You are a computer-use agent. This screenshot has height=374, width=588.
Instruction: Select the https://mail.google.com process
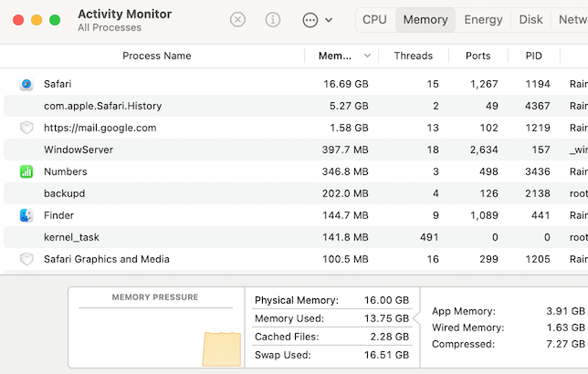100,128
